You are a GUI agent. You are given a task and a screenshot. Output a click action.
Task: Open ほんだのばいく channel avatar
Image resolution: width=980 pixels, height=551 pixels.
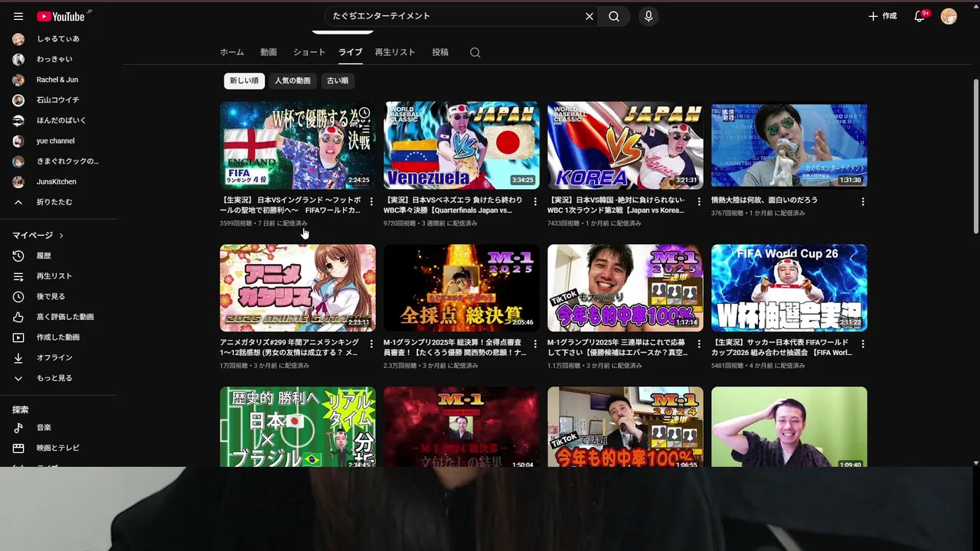(18, 120)
